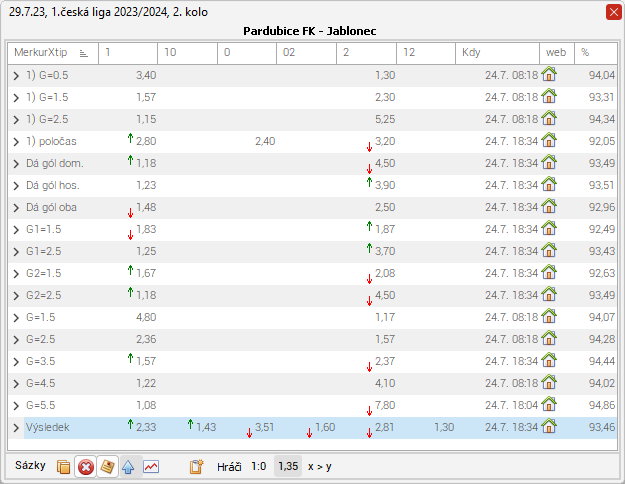Open web house icon in Dá gól oba row
The image size is (625, 484).
pos(549,205)
